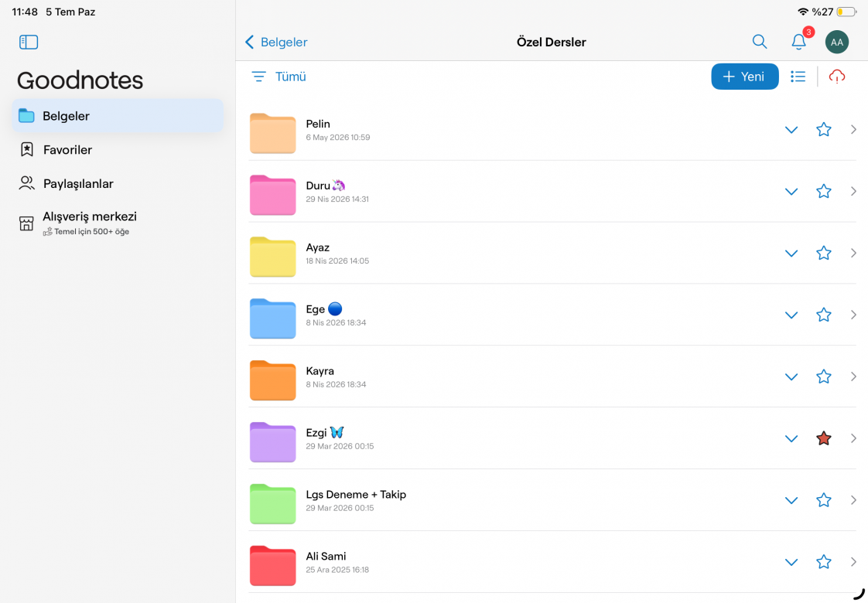Tap the Wi-Fi icon in status bar
This screenshot has width=868, height=603.
pyautogui.click(x=803, y=12)
